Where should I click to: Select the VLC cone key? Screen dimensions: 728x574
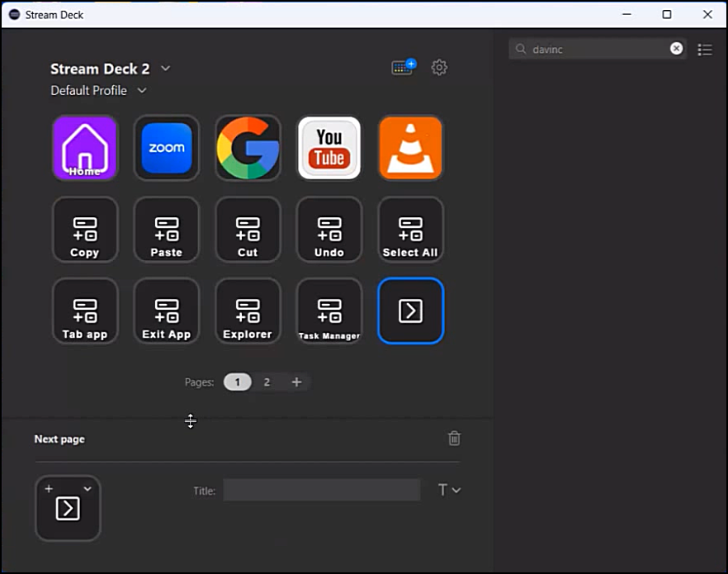pos(410,148)
